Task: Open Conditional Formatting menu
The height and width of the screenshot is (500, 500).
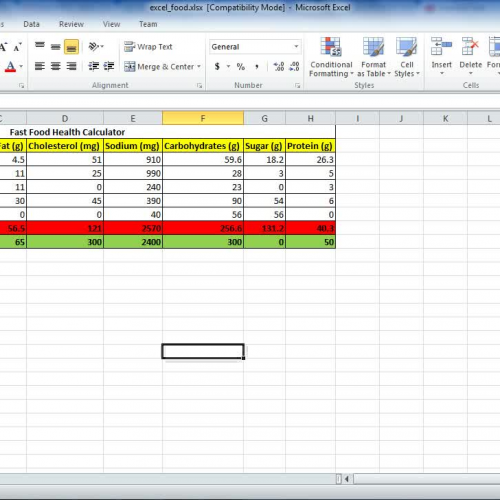Action: click(x=331, y=57)
